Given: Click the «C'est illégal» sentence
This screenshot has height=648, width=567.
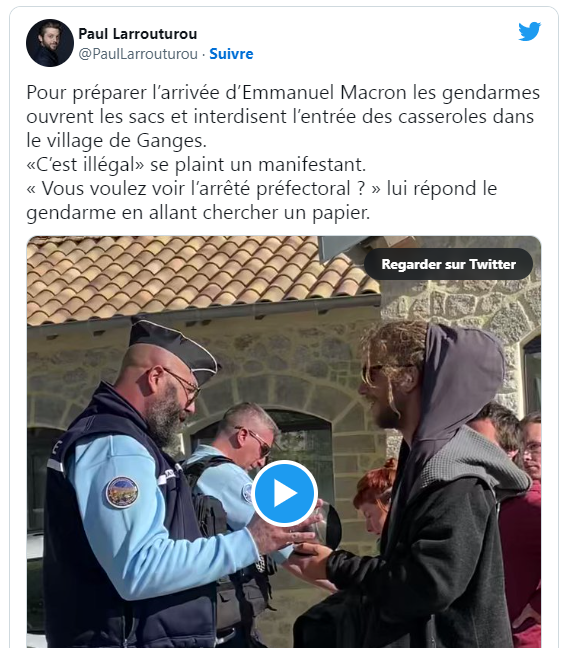Looking at the screenshot, I should 196,164.
